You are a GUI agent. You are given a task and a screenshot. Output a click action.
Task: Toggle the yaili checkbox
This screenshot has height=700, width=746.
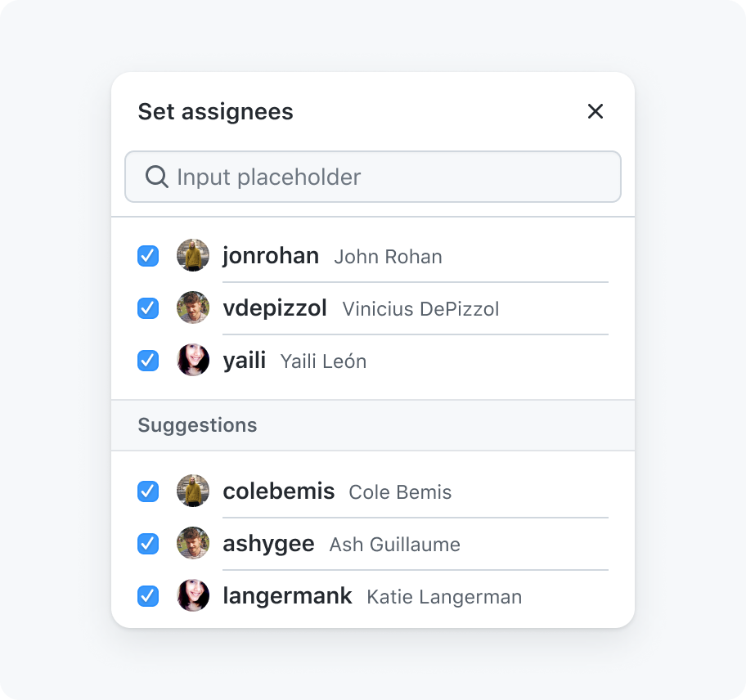[148, 361]
